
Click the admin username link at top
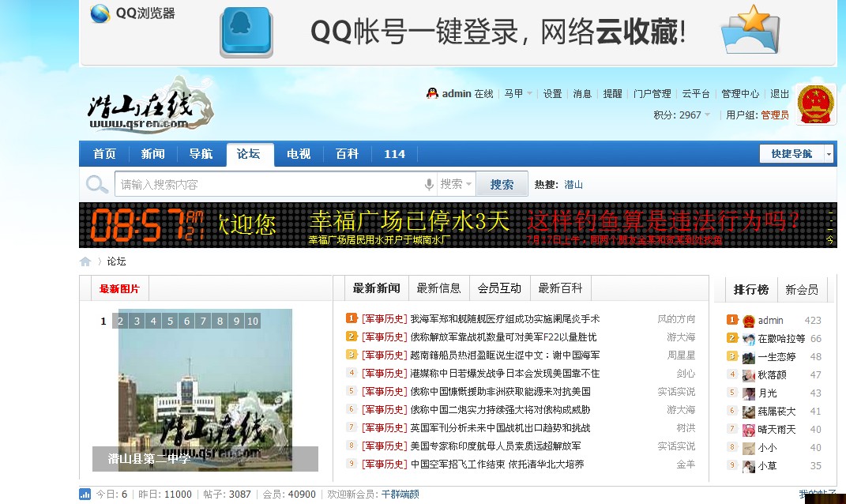click(457, 94)
